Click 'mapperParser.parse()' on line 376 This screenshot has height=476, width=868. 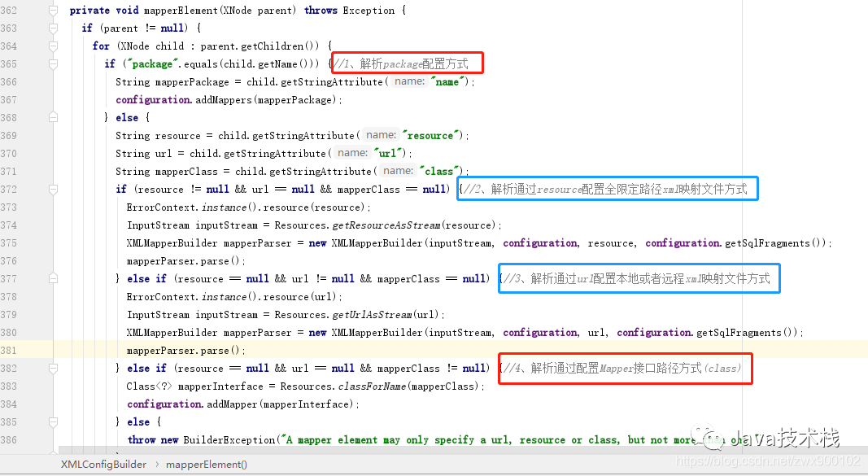[183, 260]
